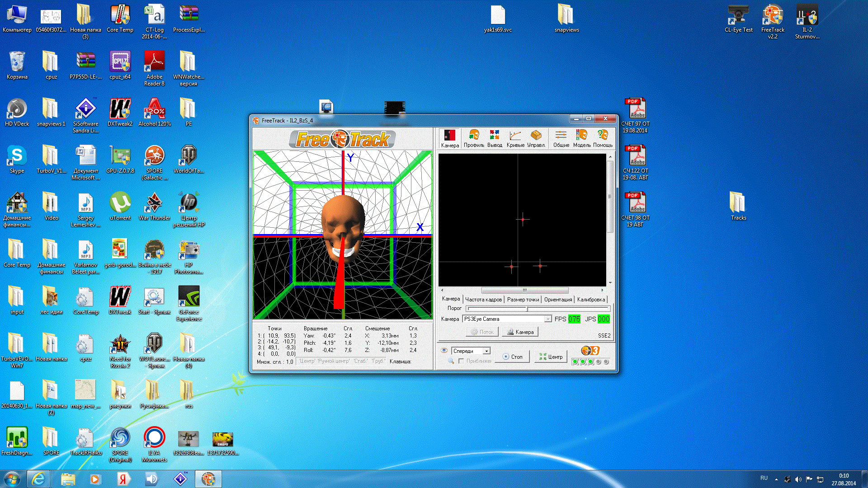Open the Модель model icon
The image size is (868, 488).
[x=582, y=138]
